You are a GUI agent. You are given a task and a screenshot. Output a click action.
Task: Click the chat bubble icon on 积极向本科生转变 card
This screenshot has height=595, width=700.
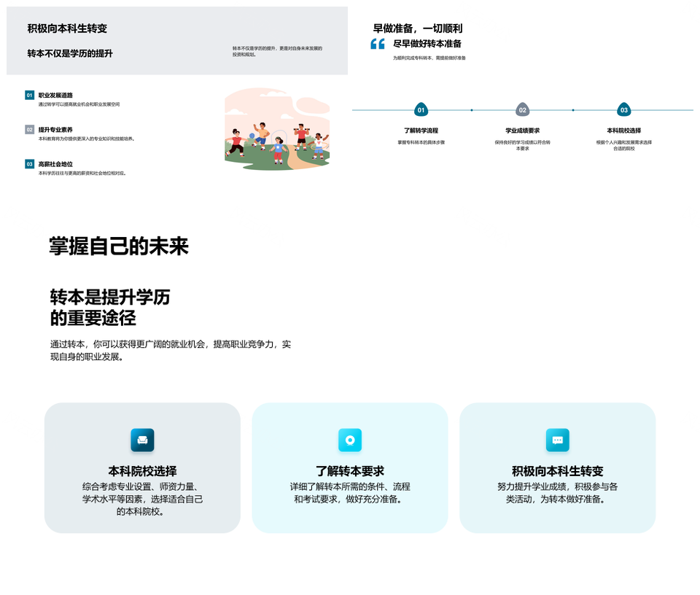558,440
